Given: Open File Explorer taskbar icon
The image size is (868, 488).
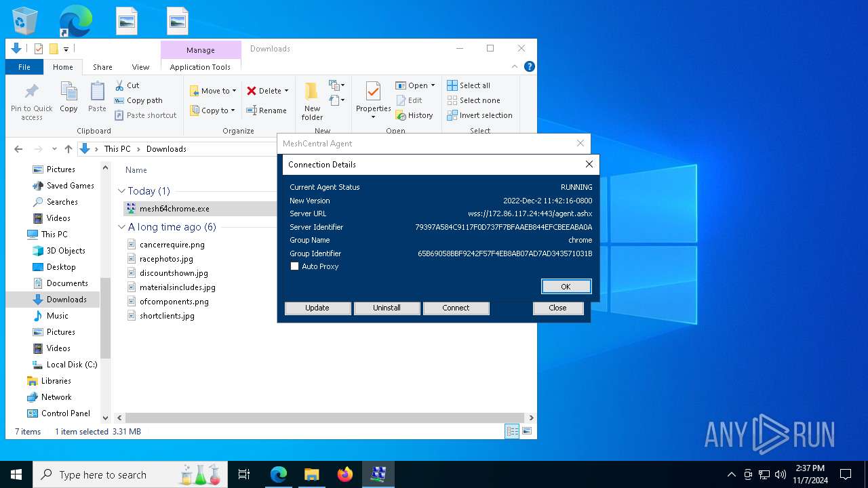Looking at the screenshot, I should (x=311, y=474).
